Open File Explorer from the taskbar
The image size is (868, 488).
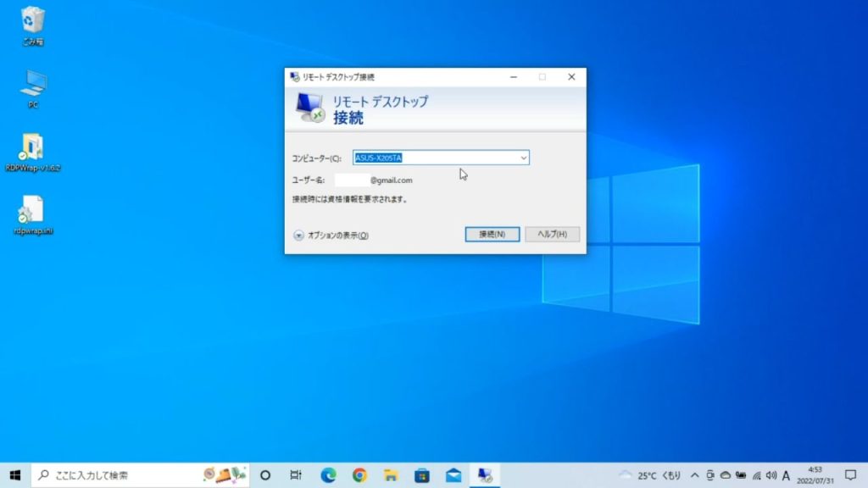[x=391, y=475]
